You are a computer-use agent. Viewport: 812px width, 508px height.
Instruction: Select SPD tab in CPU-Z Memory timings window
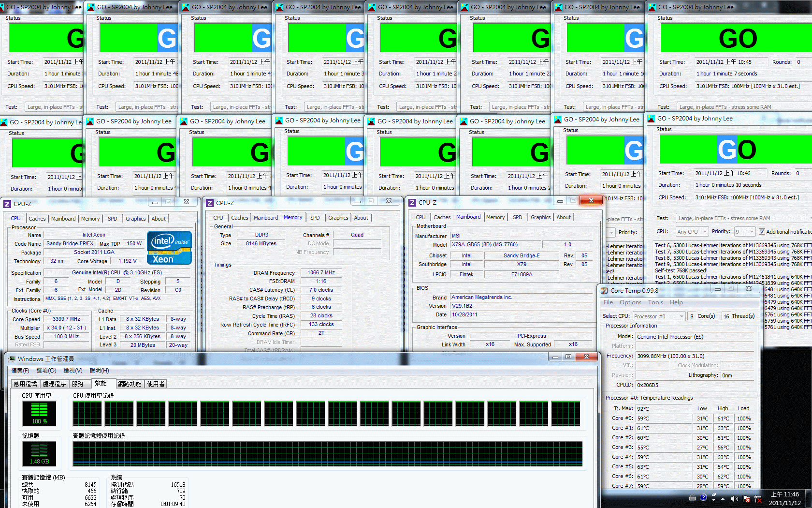(315, 218)
